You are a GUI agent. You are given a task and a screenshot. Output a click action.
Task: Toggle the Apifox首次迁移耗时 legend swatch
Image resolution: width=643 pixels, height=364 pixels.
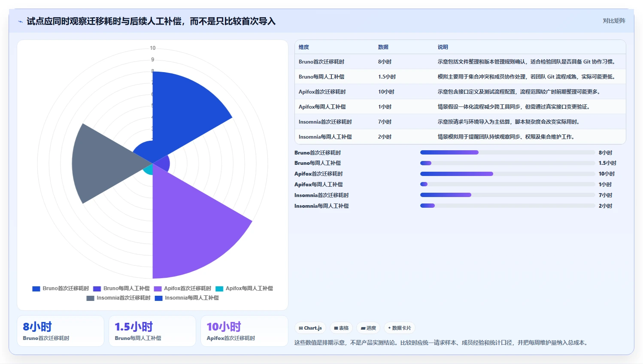coord(158,288)
